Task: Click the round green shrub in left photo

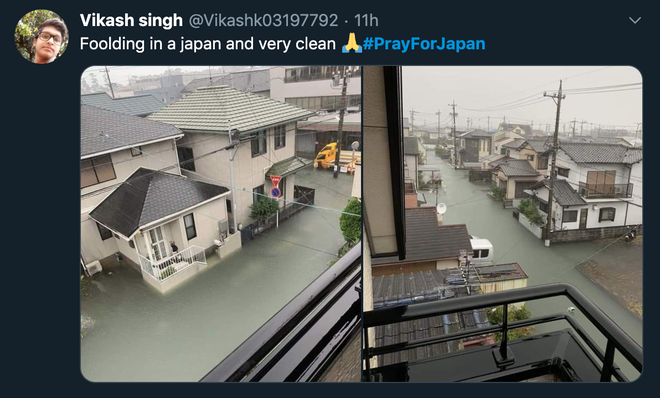Action: coord(351,221)
